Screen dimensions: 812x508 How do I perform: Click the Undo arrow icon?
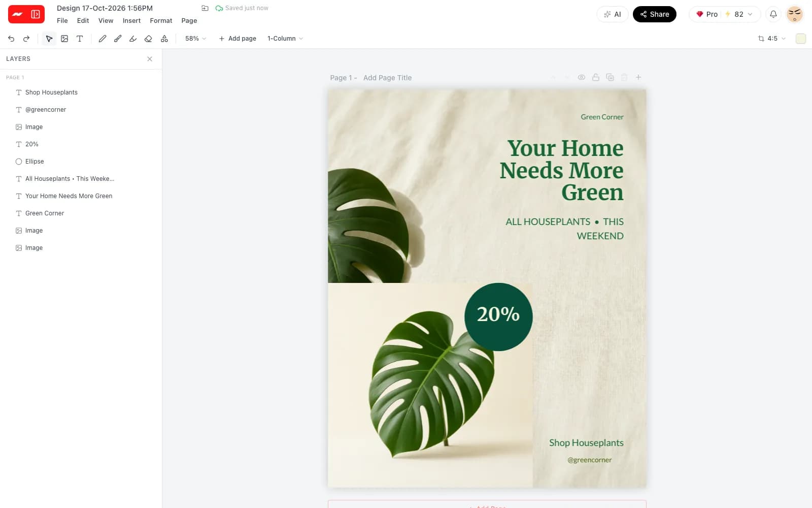click(11, 39)
